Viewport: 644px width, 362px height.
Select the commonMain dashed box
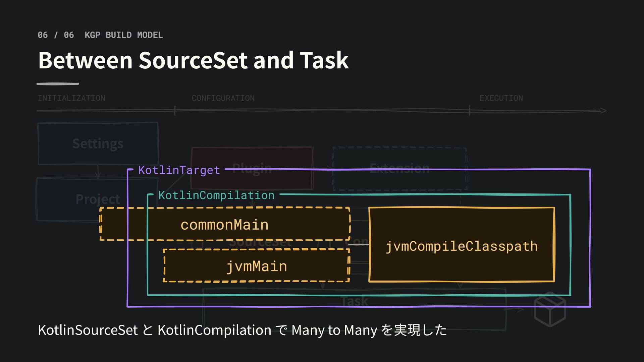coord(225,224)
